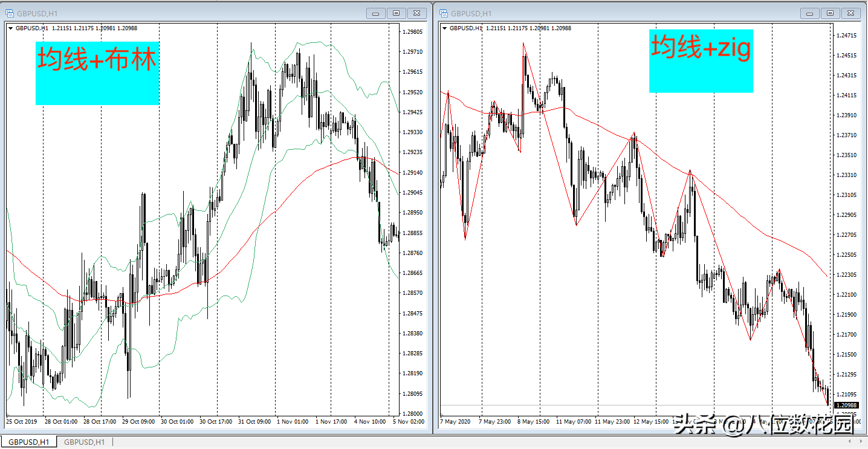Minimize the left GBPUSD chart window
868x449 pixels.
pyautogui.click(x=376, y=13)
